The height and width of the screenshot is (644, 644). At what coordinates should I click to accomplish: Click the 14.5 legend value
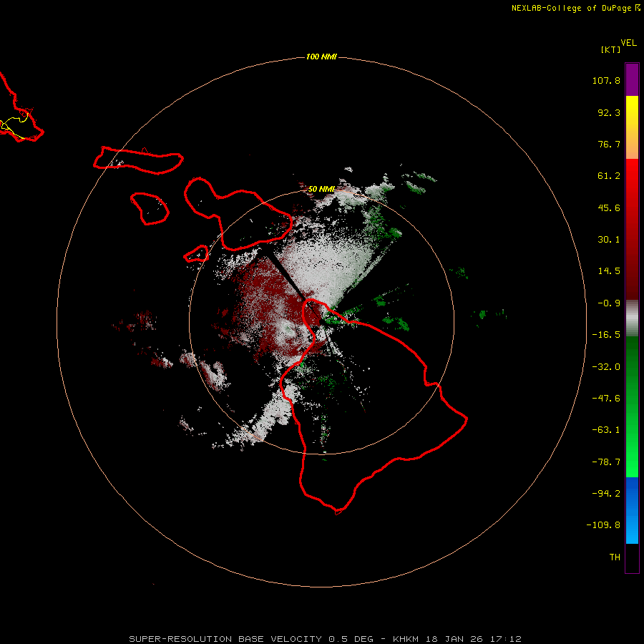click(x=609, y=271)
